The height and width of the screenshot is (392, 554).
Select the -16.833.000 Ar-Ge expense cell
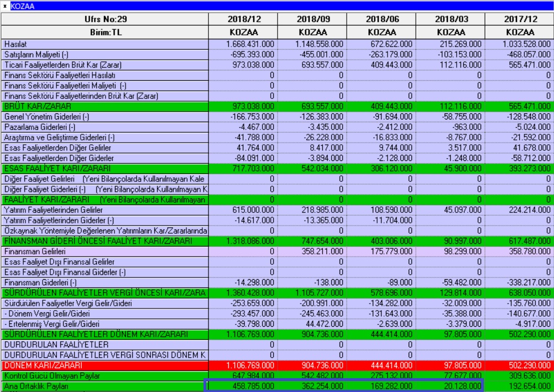381,138
